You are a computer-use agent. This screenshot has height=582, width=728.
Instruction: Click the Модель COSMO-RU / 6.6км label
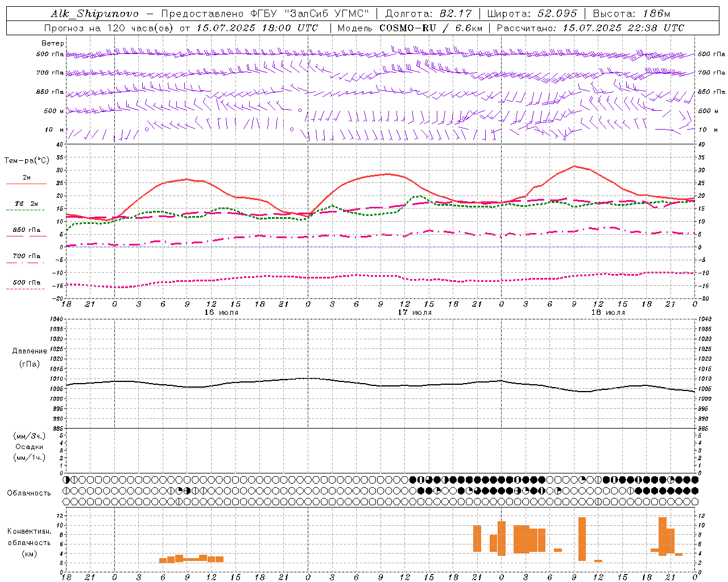[410, 28]
